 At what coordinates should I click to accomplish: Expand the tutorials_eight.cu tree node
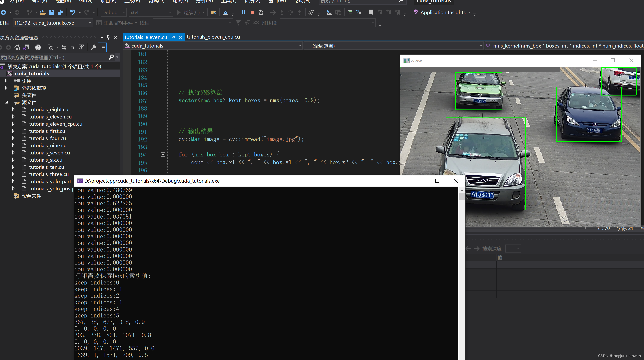(x=13, y=109)
